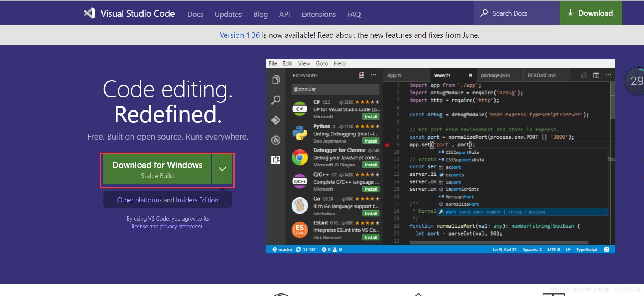Install the Go extension

pos(371,214)
